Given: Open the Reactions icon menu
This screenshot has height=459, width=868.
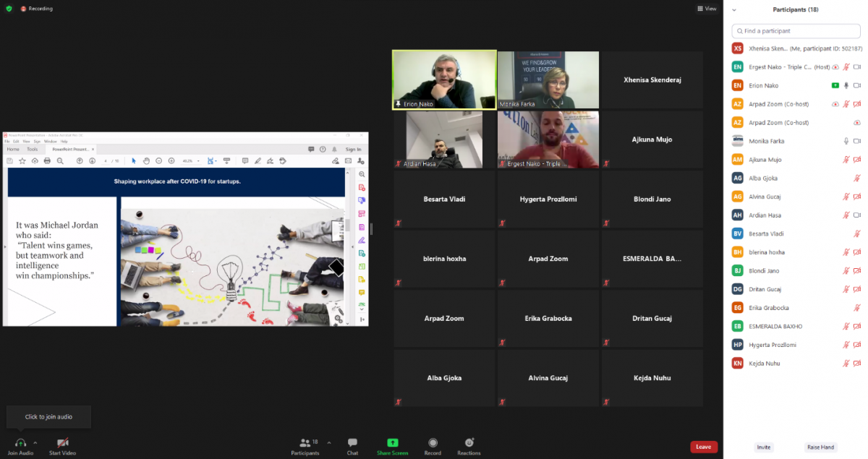Looking at the screenshot, I should [x=469, y=442].
